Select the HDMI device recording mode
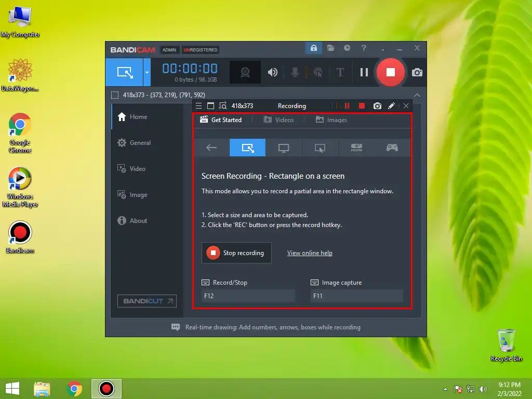Viewport: 532px width, 399px height. click(356, 148)
